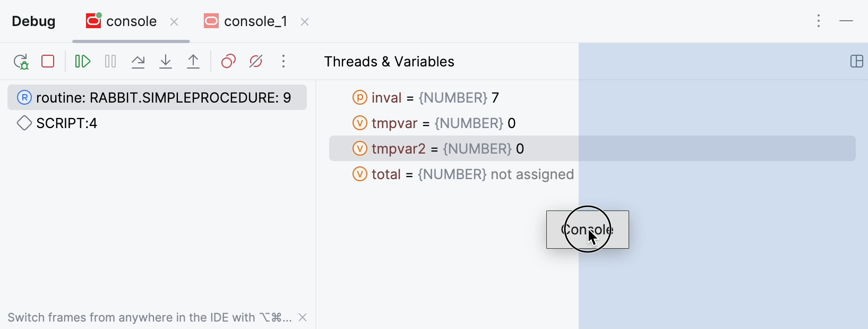Resume program execution
Image resolution: width=868 pixels, height=329 pixels.
coord(83,62)
